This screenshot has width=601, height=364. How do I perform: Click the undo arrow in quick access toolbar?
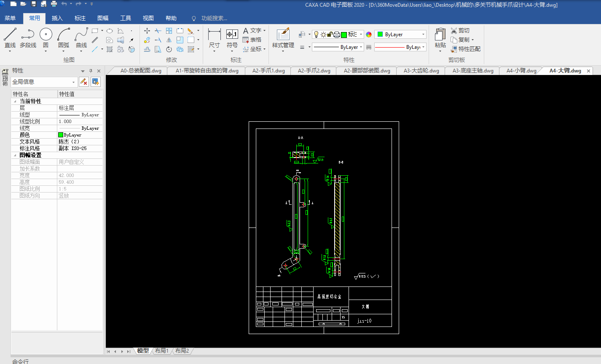pyautogui.click(x=64, y=4)
